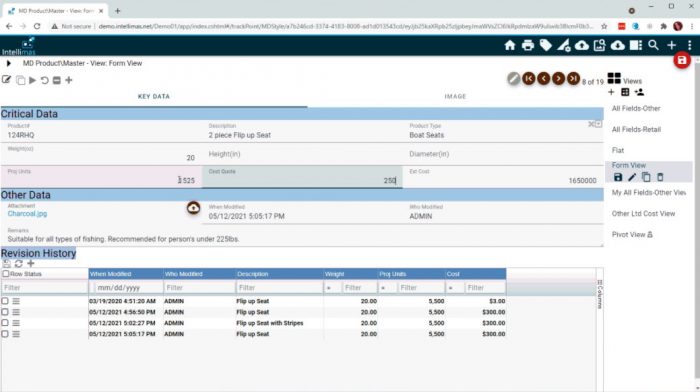Check the Row Status header checkbox
The height and width of the screenshot is (392, 700).
(6, 274)
